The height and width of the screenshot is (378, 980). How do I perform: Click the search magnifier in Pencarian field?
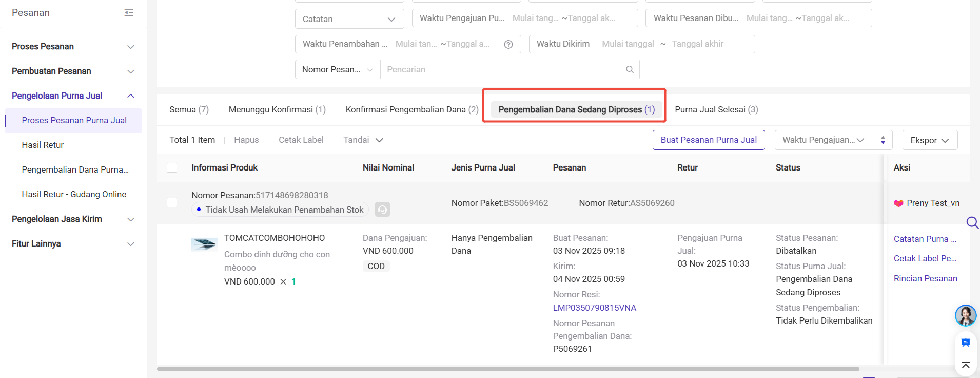tap(629, 69)
